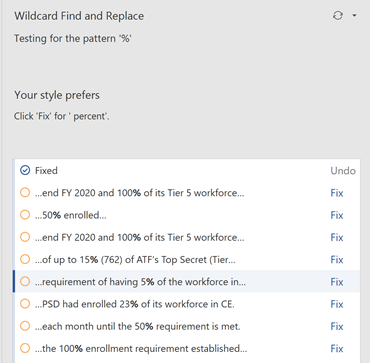
Task: Click the orange circle beside 'requirement of having 5%'
Action: tap(25, 282)
